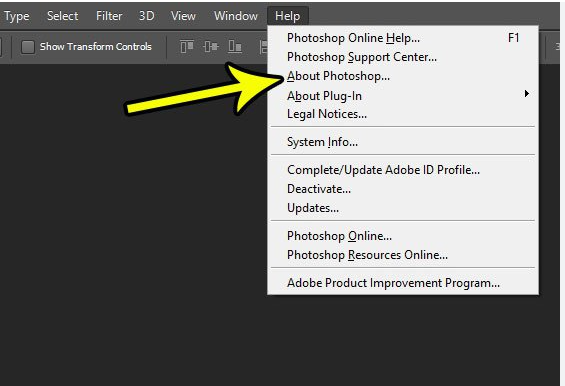The height and width of the screenshot is (386, 565).
Task: Open the Filter menu
Action: coord(109,16)
